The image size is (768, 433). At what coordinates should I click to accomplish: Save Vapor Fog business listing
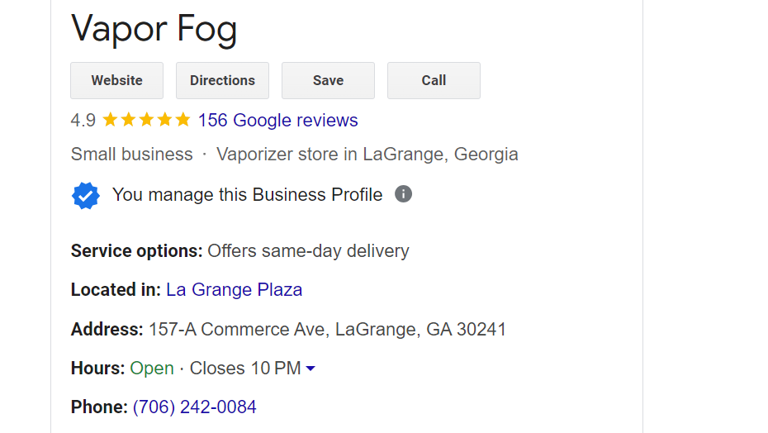pyautogui.click(x=328, y=80)
